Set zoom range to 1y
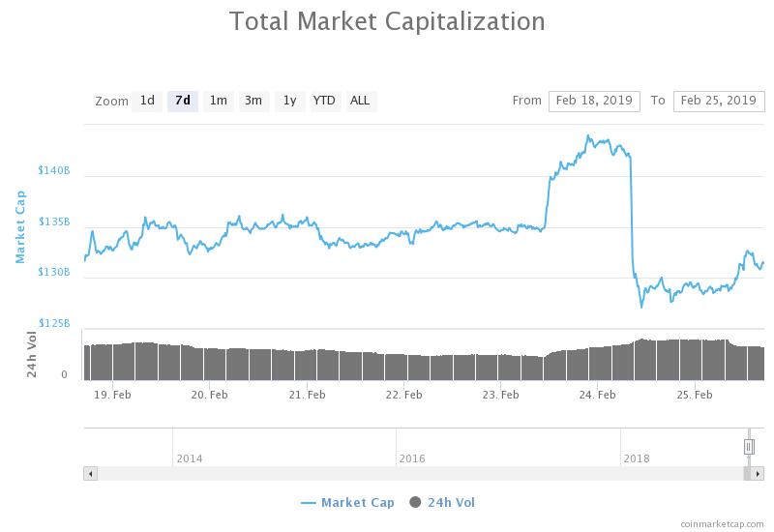Screen dimensions: 774x532 (x=289, y=102)
